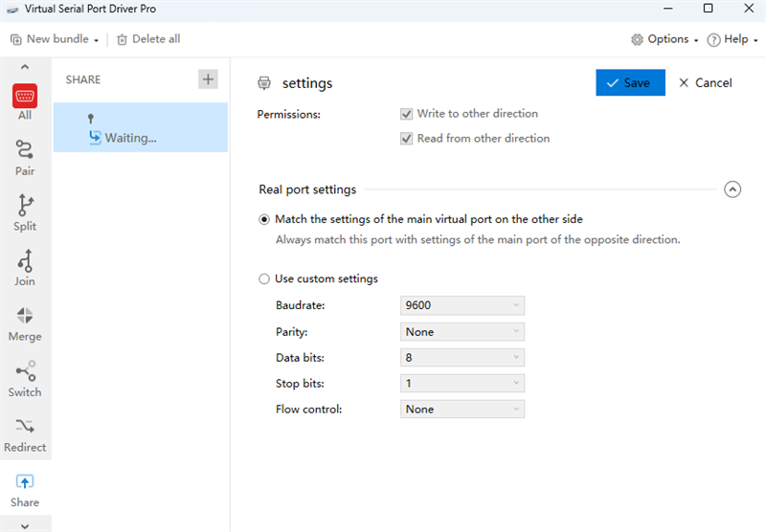This screenshot has width=766, height=532.
Task: Click the sidebar scroll down chevron
Action: [25, 526]
